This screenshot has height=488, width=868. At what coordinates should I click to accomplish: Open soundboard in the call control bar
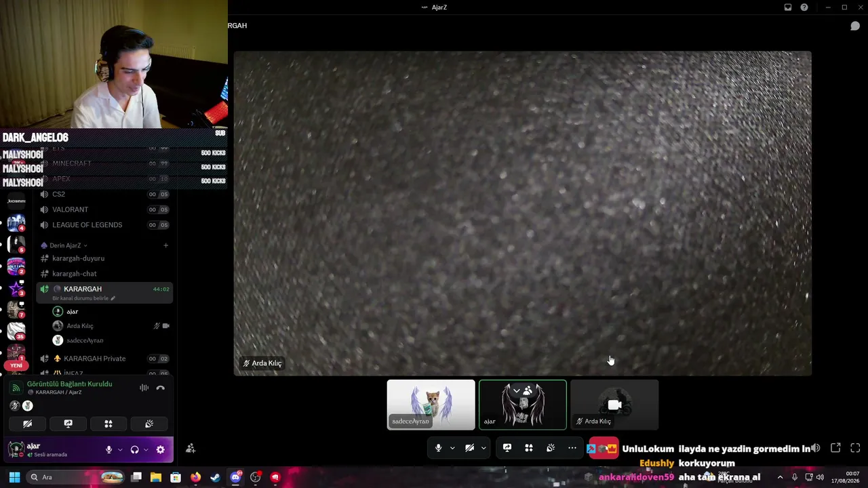(551, 448)
